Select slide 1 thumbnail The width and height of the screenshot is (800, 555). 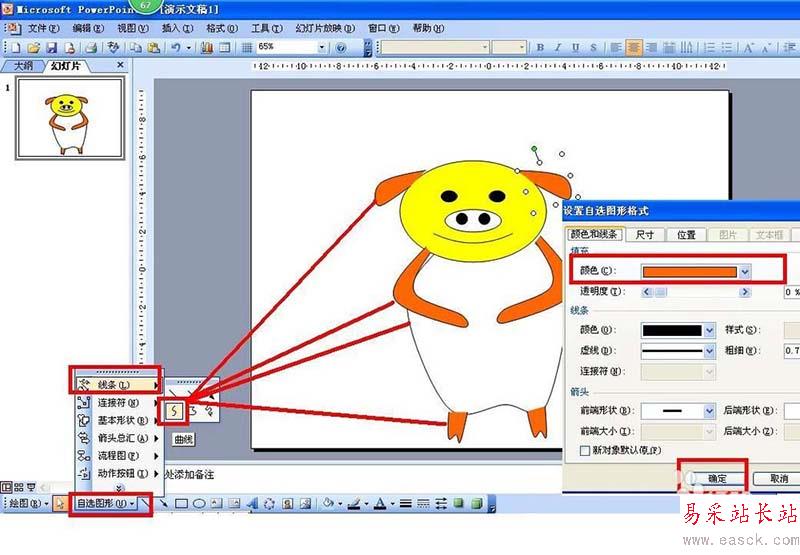[x=70, y=118]
